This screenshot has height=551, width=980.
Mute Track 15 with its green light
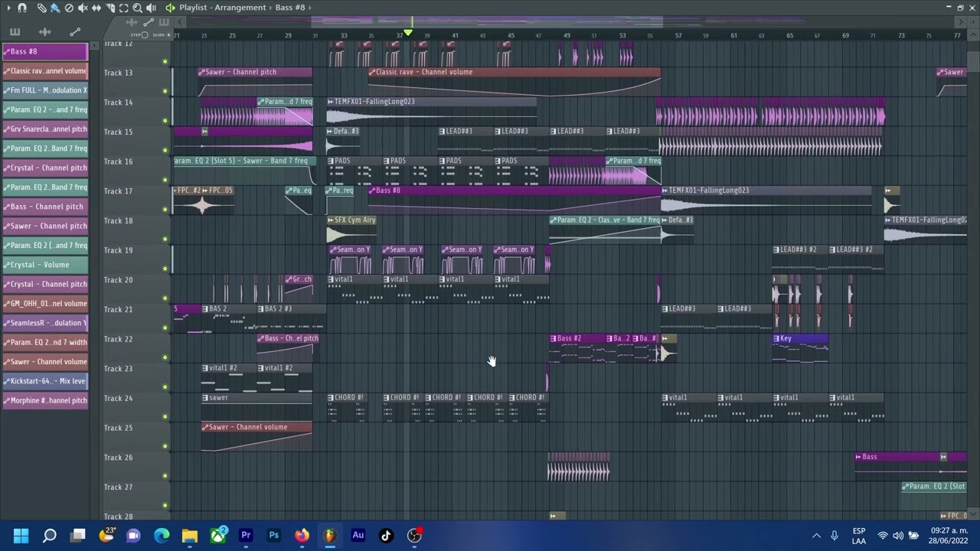coord(165,150)
